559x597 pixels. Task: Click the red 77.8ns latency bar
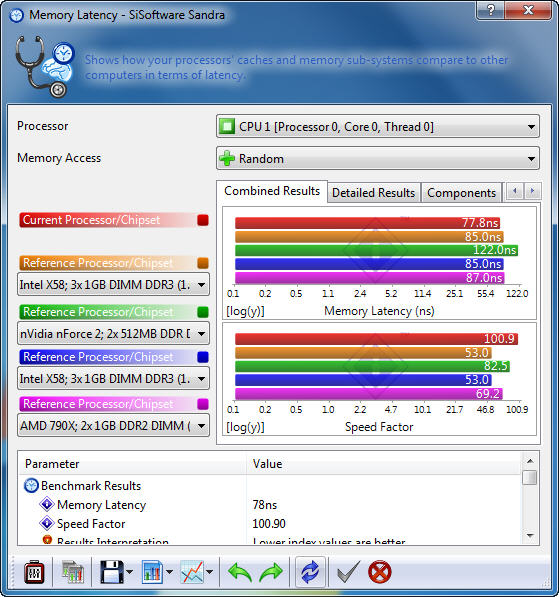coord(367,223)
